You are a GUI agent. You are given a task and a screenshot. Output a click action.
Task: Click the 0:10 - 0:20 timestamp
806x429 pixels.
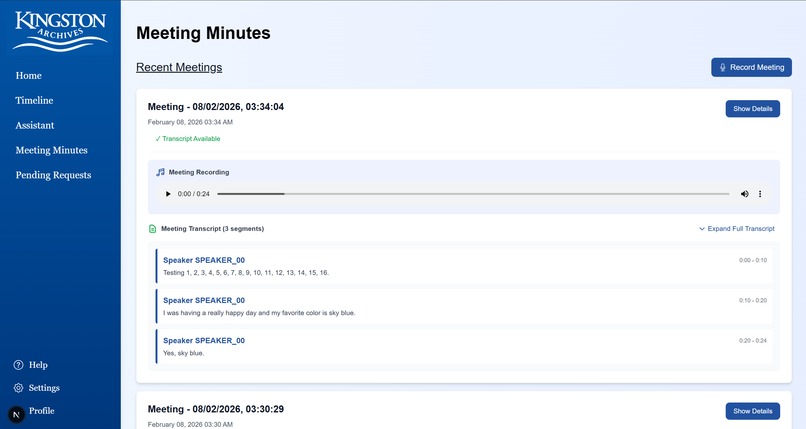point(753,301)
